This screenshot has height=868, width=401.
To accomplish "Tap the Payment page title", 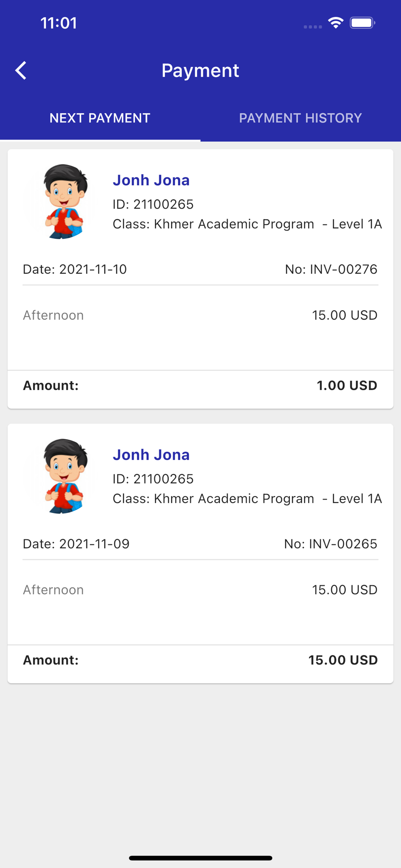I will pyautogui.click(x=200, y=70).
